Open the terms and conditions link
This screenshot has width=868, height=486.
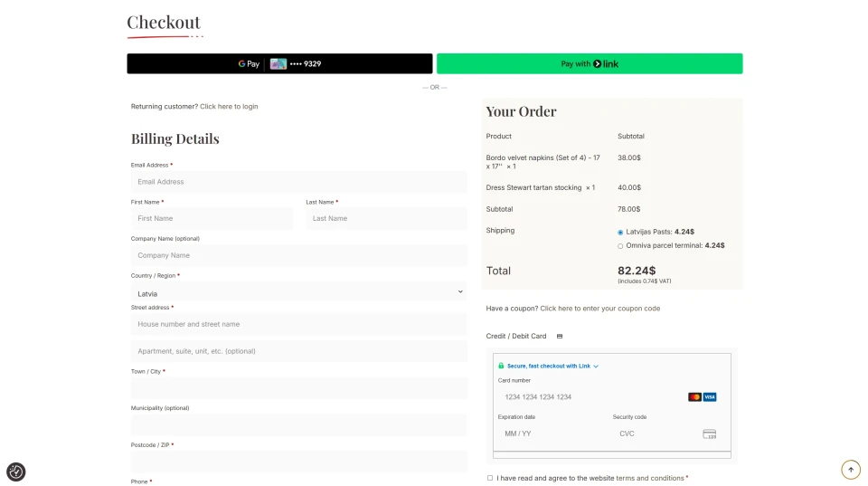pos(650,478)
